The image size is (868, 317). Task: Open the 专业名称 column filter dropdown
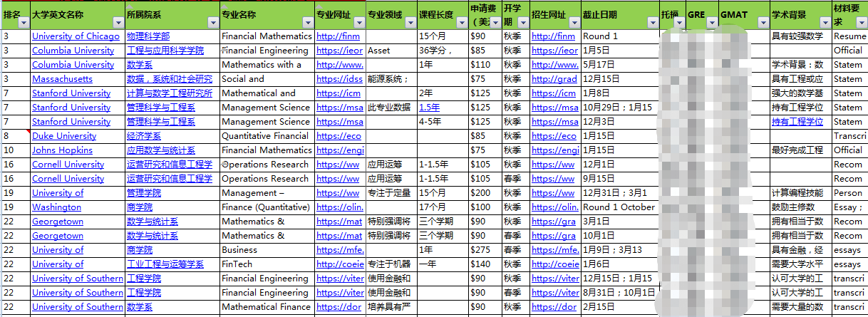point(307,24)
